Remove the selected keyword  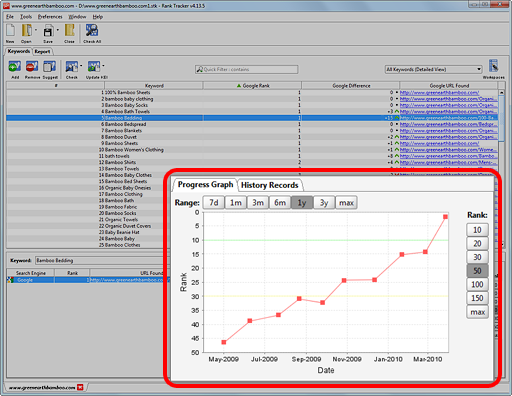32,67
